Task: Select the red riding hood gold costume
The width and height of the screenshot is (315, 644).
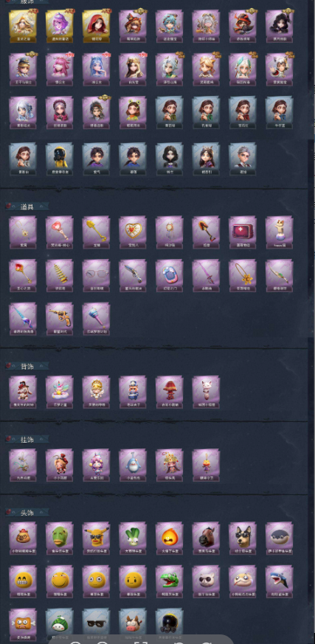Action: [x=96, y=26]
